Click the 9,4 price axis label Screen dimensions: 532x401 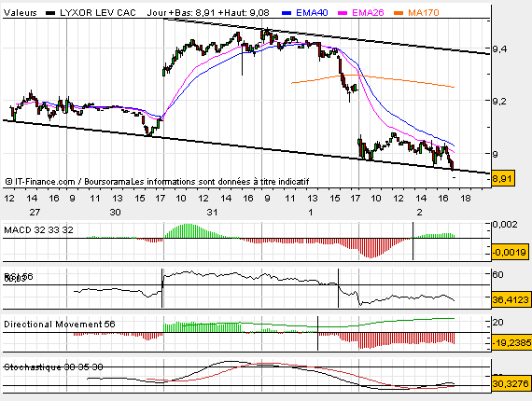coord(499,49)
